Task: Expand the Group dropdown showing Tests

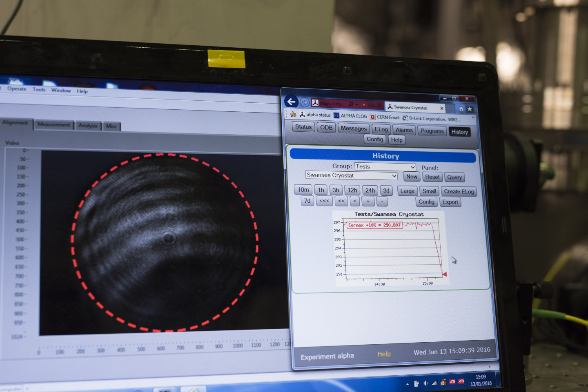Action: click(x=412, y=167)
